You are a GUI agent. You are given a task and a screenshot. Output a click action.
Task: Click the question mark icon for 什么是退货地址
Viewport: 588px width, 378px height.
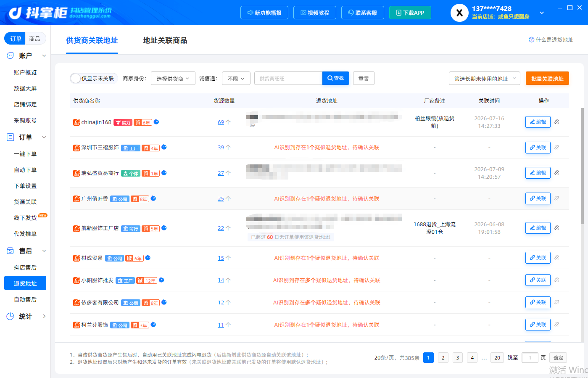click(531, 40)
